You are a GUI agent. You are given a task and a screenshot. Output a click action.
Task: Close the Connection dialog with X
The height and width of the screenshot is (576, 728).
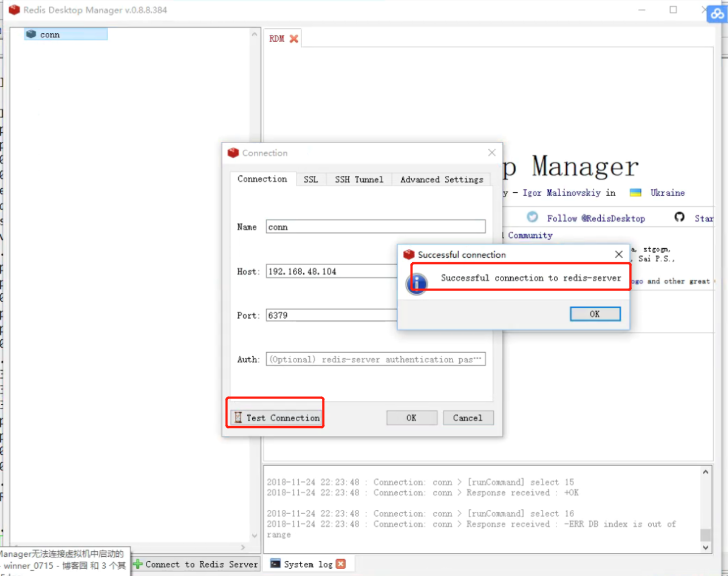(x=492, y=153)
